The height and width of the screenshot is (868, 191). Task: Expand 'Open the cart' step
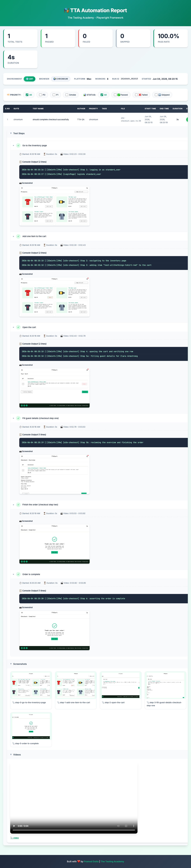pos(14,327)
